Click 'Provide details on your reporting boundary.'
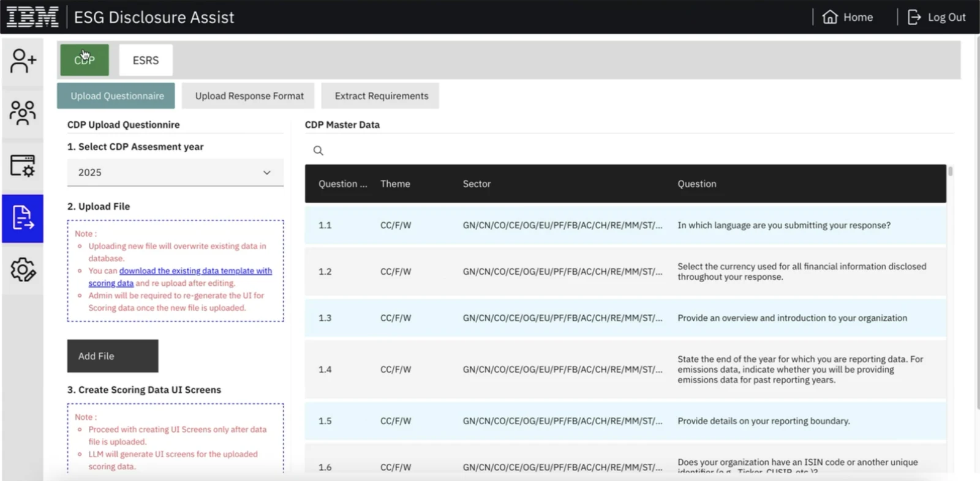 (x=763, y=421)
